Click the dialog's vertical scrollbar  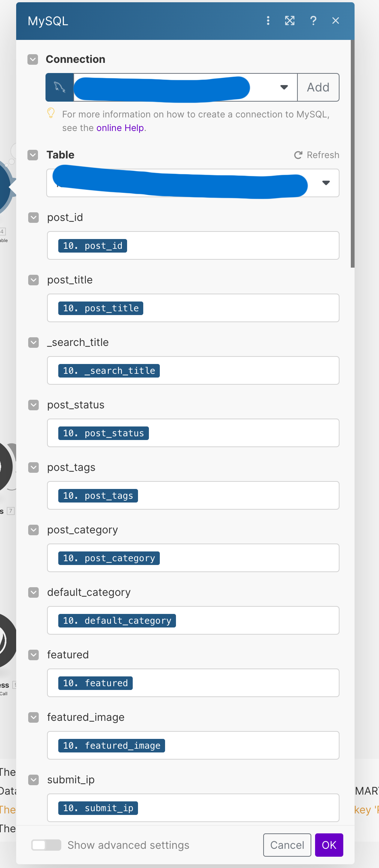click(353, 151)
